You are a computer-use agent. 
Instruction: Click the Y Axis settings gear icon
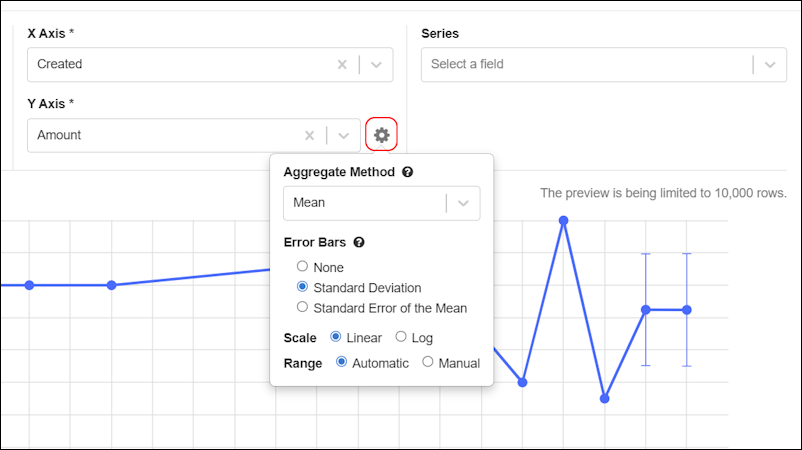[381, 135]
